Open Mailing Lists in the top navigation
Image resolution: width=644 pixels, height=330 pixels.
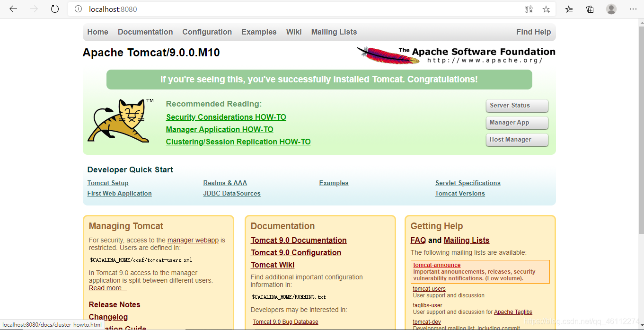pos(334,32)
